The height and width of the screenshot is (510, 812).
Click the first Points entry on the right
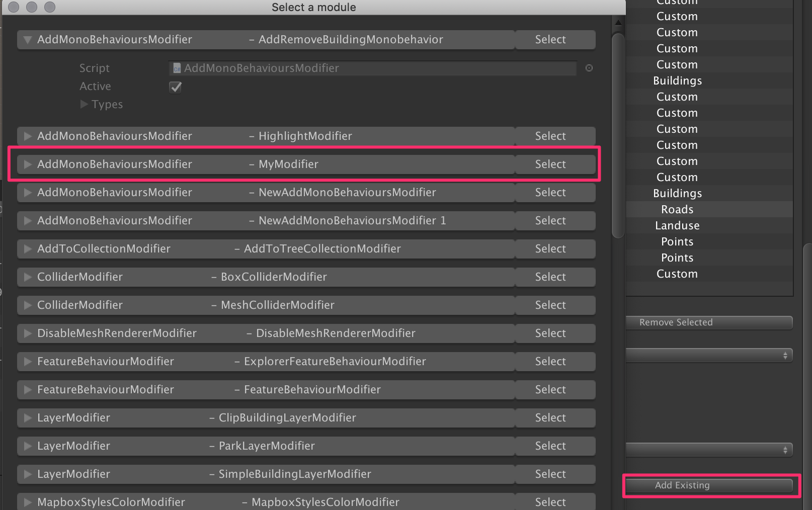(677, 241)
